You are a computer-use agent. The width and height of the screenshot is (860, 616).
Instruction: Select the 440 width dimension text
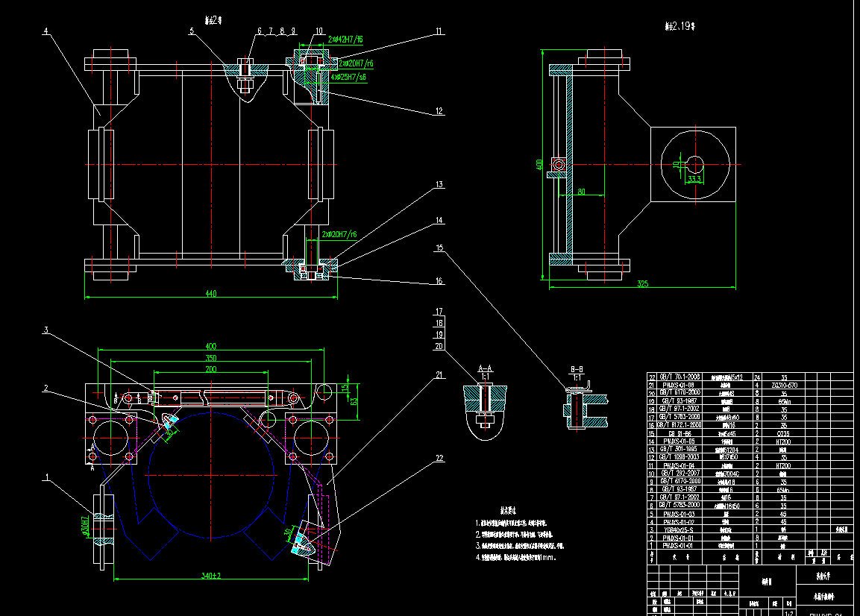[210, 294]
